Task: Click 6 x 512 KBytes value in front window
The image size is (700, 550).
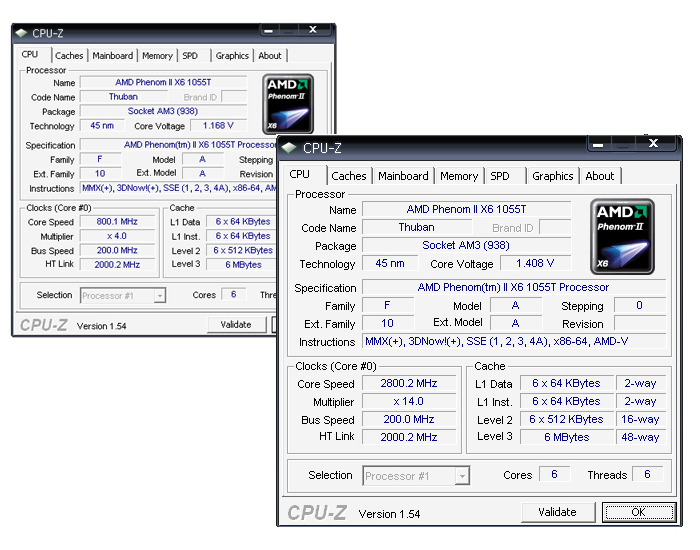Action: coord(567,419)
